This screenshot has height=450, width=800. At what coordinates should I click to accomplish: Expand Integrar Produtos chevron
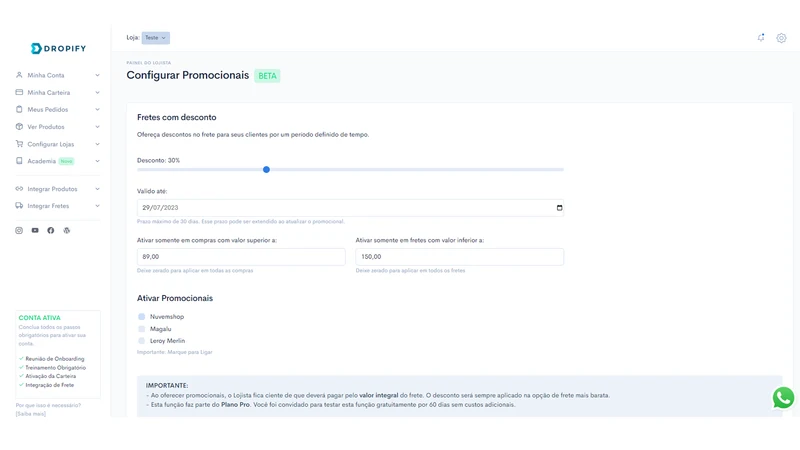click(97, 189)
